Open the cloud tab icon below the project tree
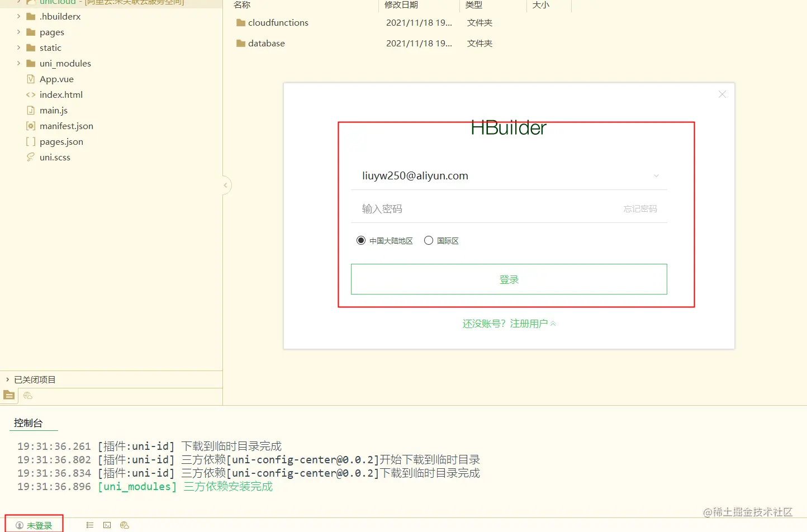 (x=28, y=396)
